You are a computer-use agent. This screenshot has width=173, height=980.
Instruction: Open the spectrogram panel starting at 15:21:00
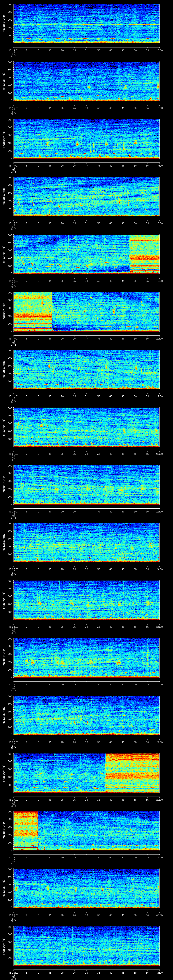(x=87, y=427)
